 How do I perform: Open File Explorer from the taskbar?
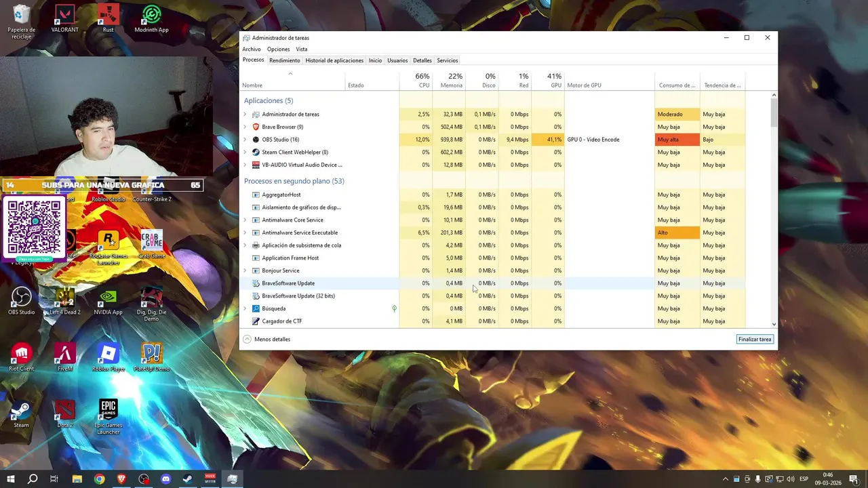77,479
